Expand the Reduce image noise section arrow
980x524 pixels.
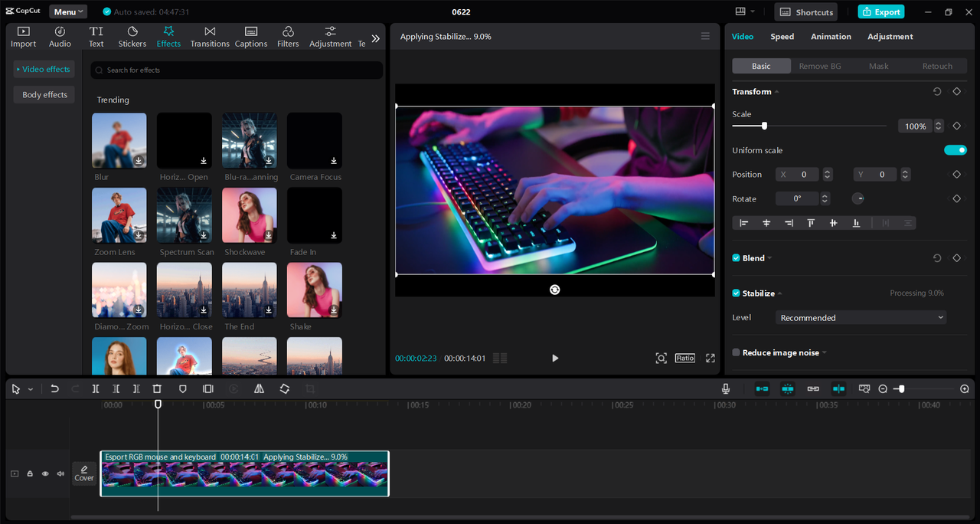coord(825,353)
